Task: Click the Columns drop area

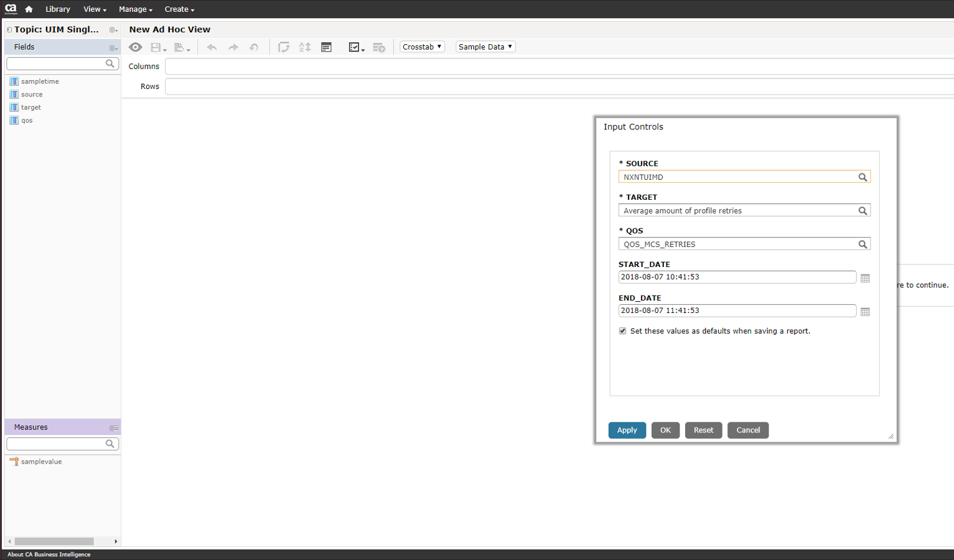Action: 559,67
